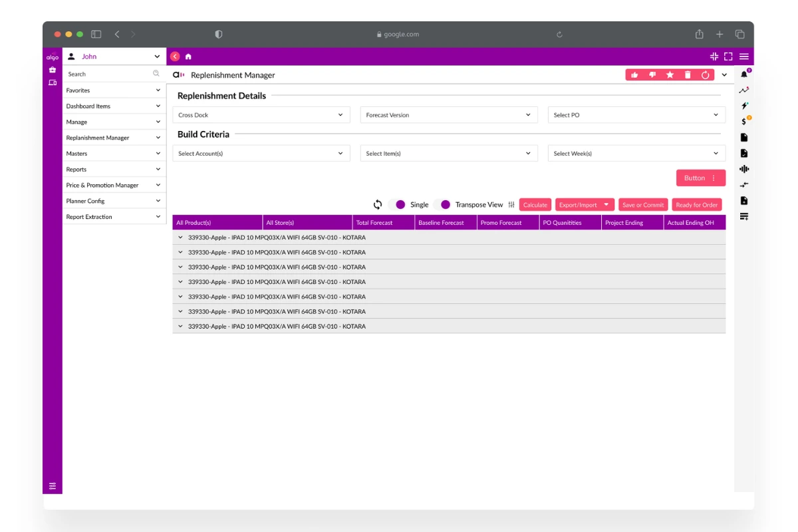Image resolution: width=798 pixels, height=532 pixels.
Task: Expand the Manage menu
Action: coord(114,122)
